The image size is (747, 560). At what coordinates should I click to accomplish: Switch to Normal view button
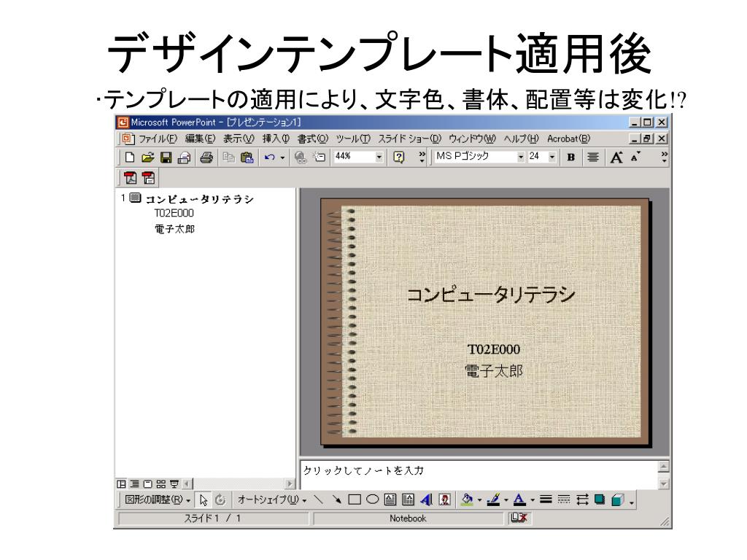click(x=122, y=484)
